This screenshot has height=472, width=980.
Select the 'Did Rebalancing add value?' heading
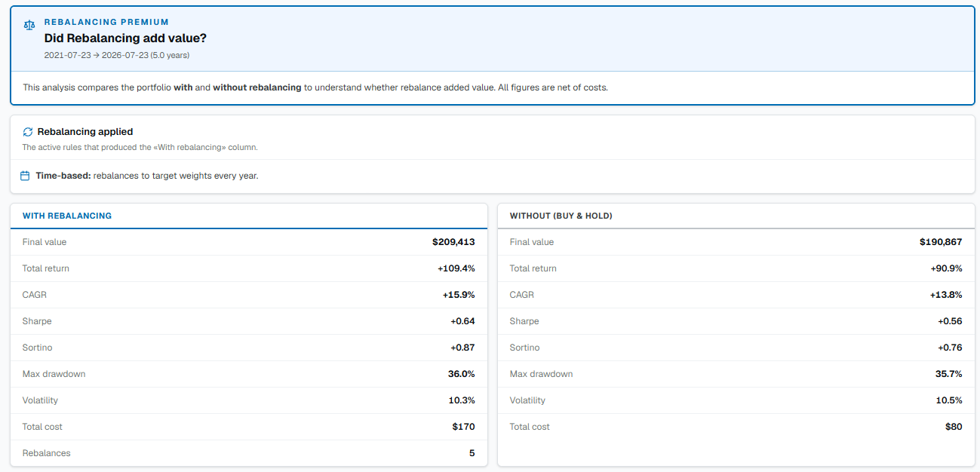125,38
